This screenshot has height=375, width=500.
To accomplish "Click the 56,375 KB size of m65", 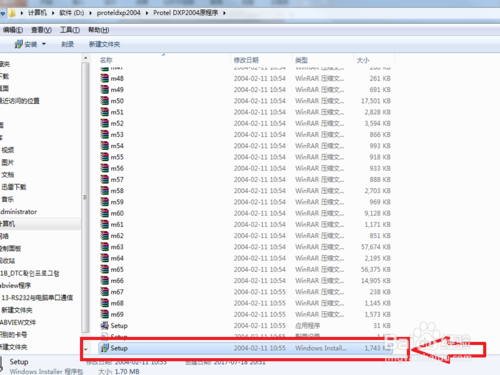I will tap(376, 269).
